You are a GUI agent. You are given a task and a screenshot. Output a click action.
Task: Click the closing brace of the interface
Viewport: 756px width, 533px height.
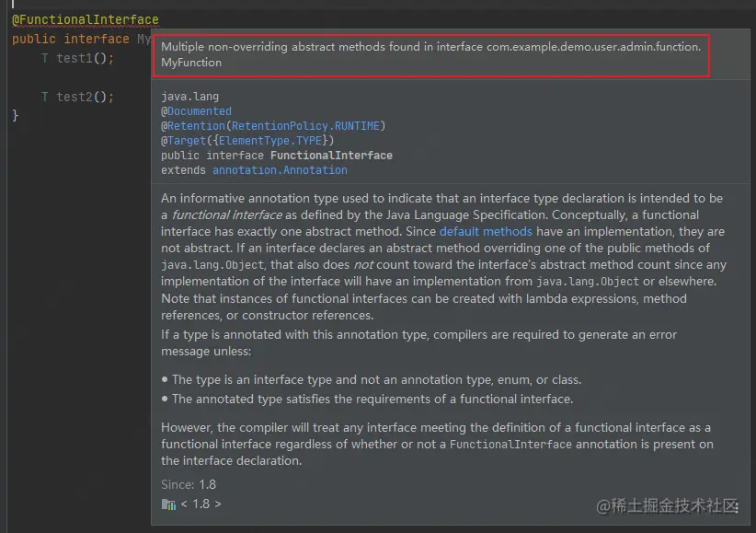click(13, 115)
